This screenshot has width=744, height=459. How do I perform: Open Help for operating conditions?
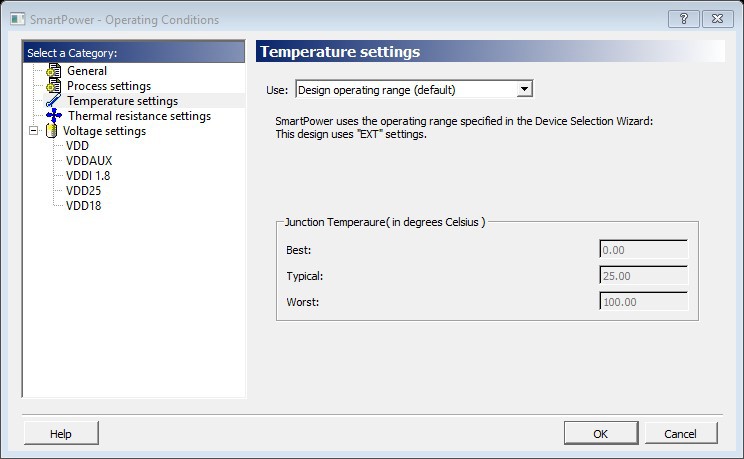tap(61, 433)
